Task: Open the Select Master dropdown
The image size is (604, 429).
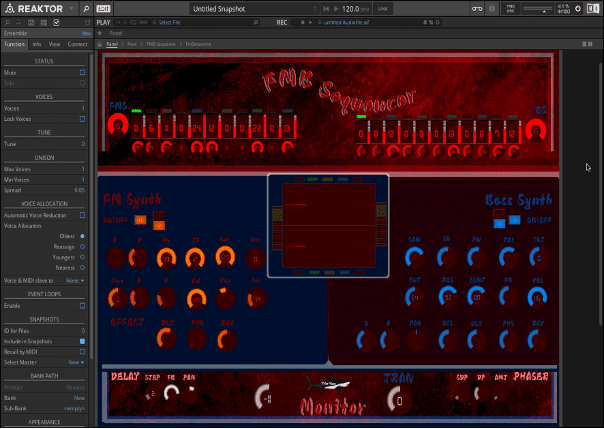Action: (75, 361)
